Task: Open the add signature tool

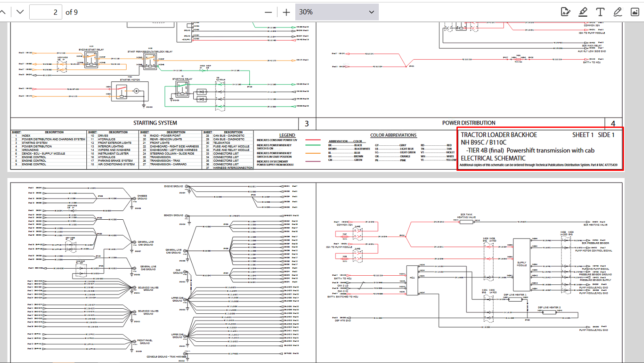Action: [x=565, y=12]
